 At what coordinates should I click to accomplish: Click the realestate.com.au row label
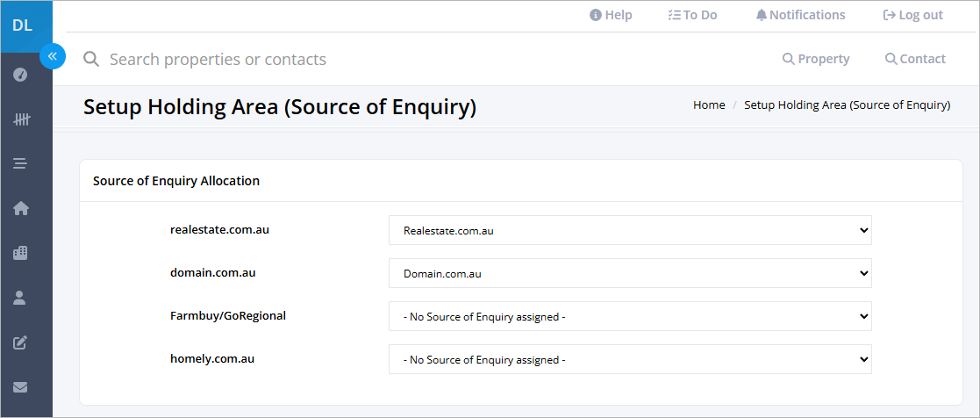(x=219, y=230)
